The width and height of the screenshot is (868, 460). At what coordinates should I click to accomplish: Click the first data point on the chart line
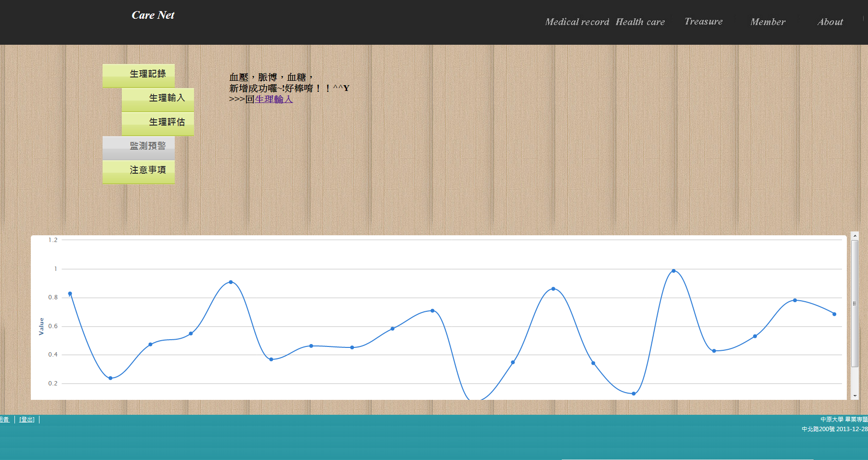(70, 294)
